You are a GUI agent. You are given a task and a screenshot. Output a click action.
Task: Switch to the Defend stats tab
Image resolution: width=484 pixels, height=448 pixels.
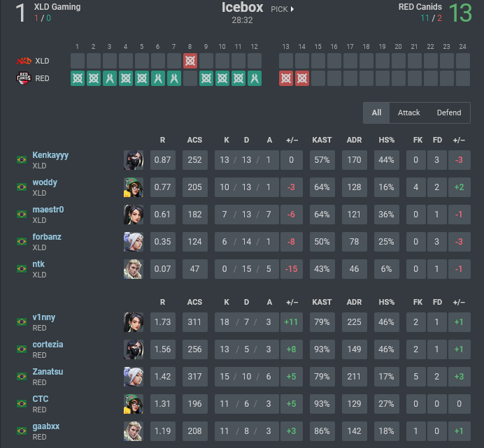pyautogui.click(x=449, y=113)
